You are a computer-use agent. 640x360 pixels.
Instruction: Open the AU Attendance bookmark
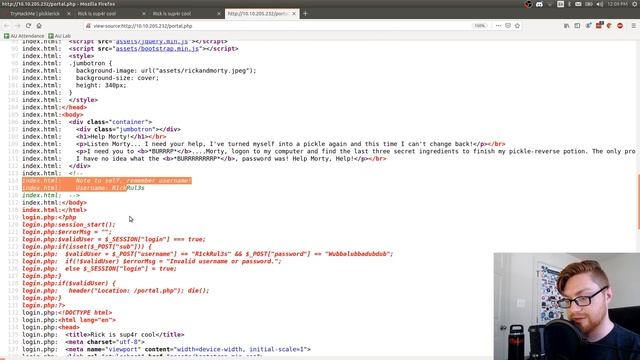point(24,36)
